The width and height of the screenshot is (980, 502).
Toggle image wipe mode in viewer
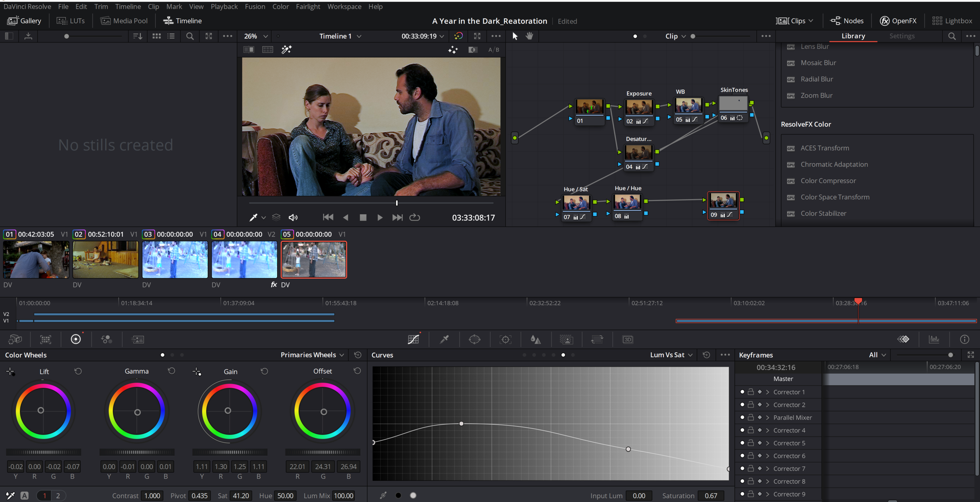pos(249,49)
